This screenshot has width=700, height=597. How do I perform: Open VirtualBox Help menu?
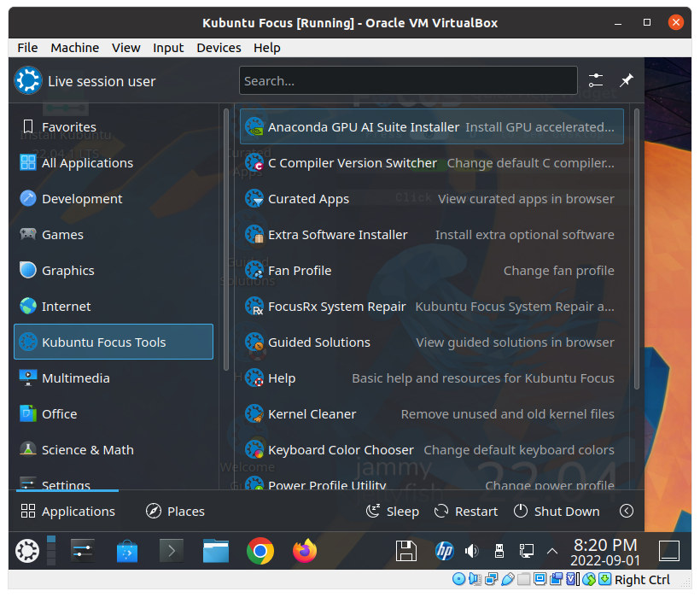(x=267, y=48)
